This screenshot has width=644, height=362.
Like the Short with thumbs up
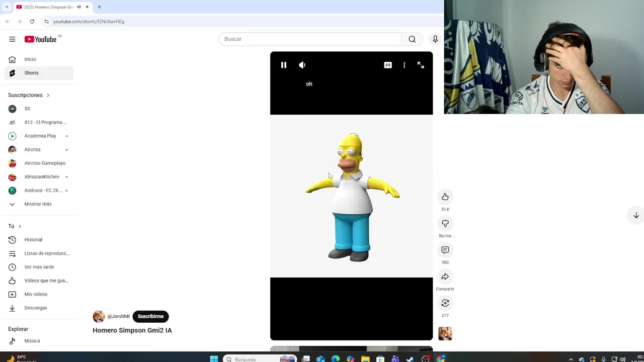pos(445,197)
